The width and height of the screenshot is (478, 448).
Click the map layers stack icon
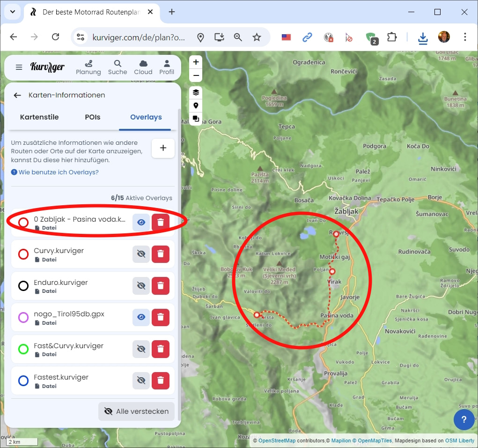click(196, 92)
